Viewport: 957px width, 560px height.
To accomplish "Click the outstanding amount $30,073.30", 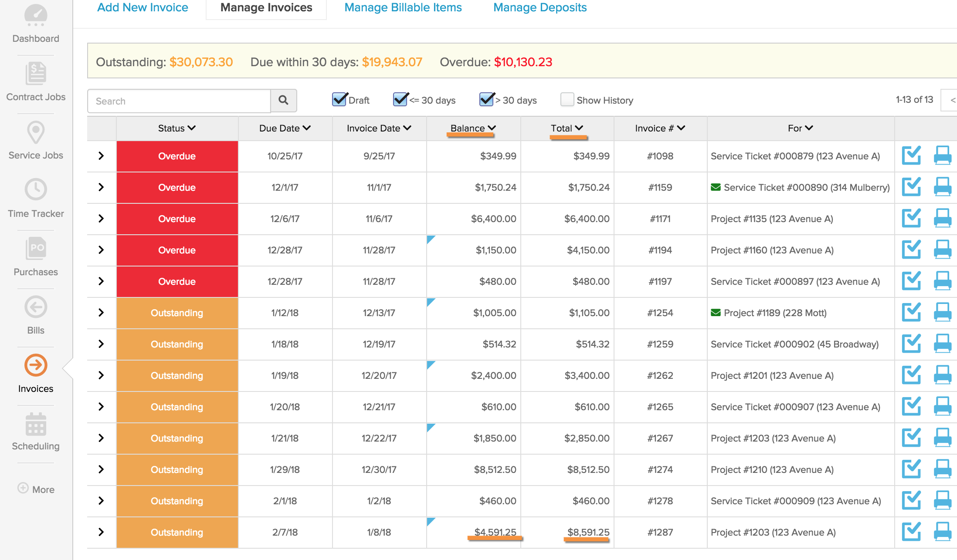I will pos(201,62).
